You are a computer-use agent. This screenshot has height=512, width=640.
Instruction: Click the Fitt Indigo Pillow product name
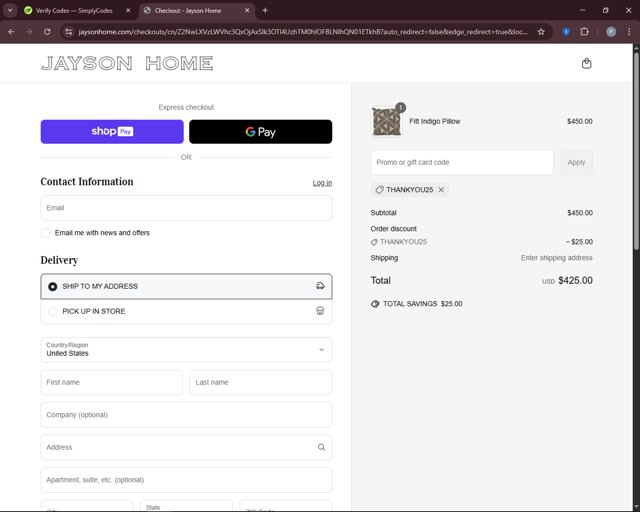click(435, 121)
